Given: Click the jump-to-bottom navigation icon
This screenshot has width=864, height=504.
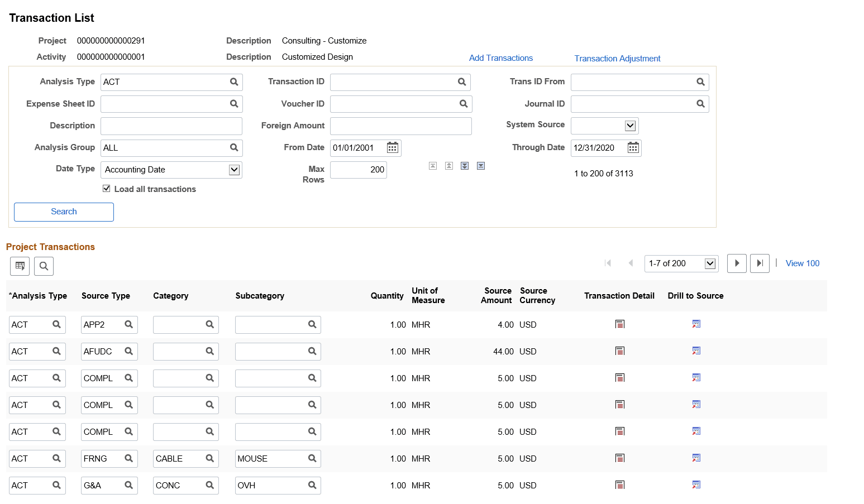Looking at the screenshot, I should (481, 166).
